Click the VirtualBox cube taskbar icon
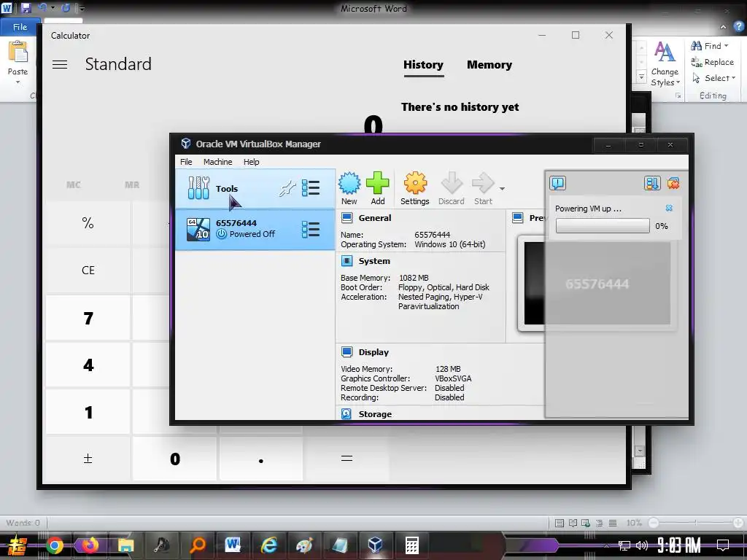This screenshot has height=560, width=747. (x=376, y=545)
